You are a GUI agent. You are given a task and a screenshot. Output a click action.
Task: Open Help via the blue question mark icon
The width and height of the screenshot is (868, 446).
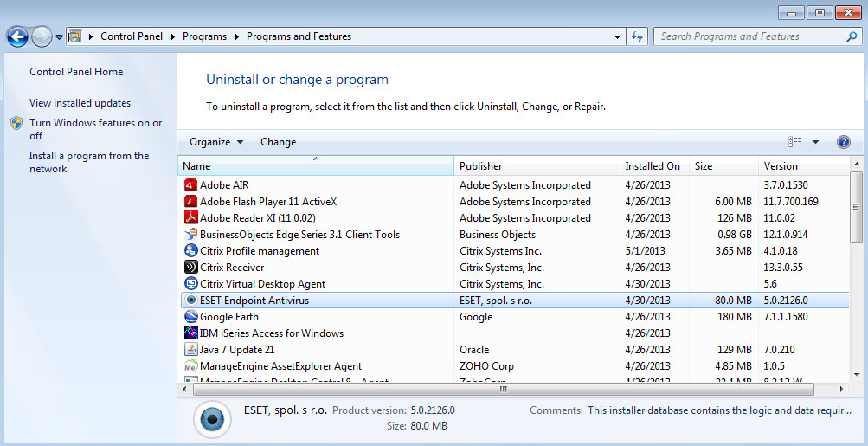pos(843,142)
